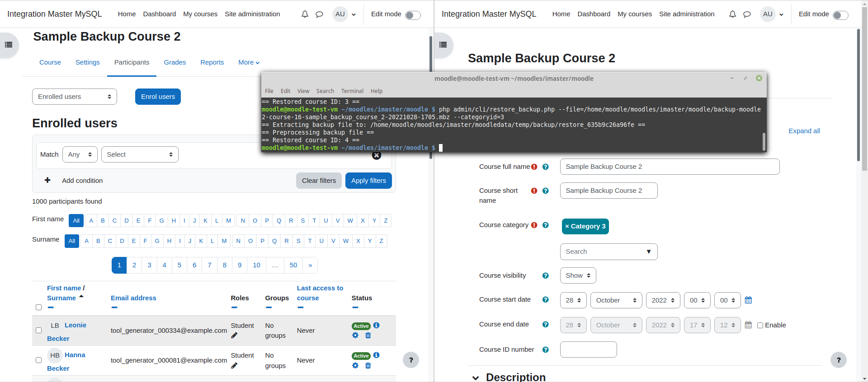Toggle Edit mode in left window
The image size is (868, 382).
413,15
